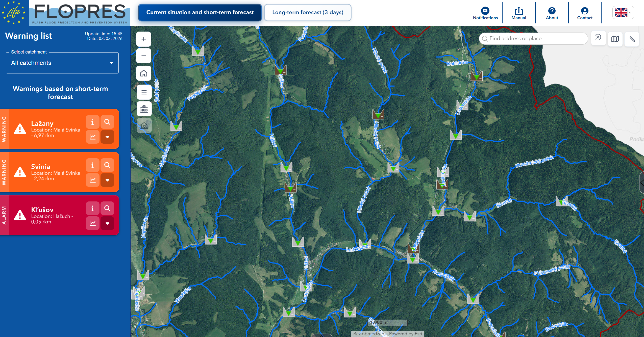The width and height of the screenshot is (644, 337).
Task: Open info for Lažany warning
Action: (x=92, y=122)
